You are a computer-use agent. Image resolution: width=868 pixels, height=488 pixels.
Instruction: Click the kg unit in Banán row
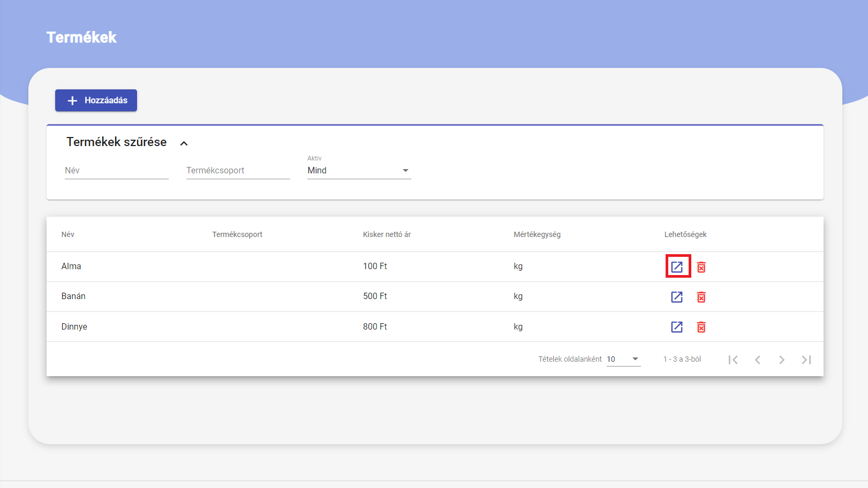coord(518,296)
